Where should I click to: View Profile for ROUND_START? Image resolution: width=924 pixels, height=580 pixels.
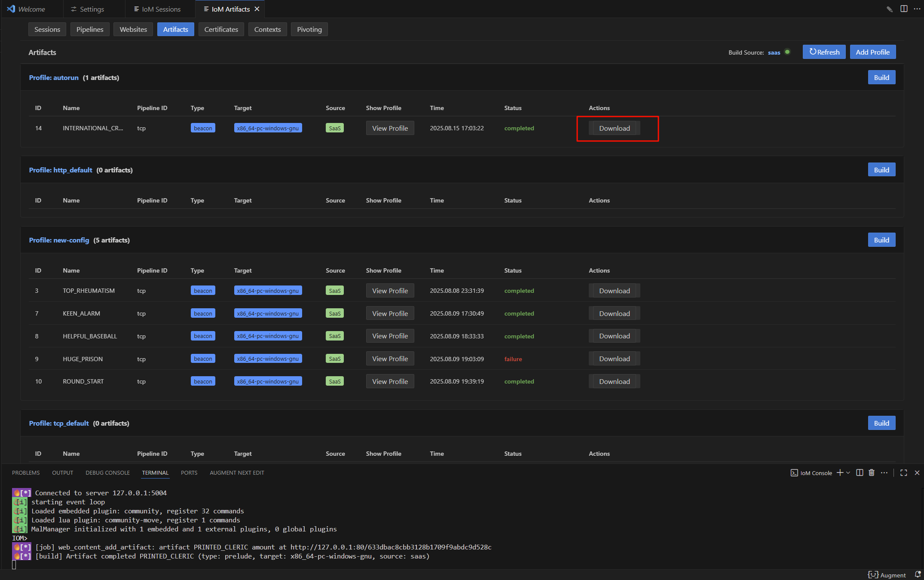pyautogui.click(x=390, y=381)
